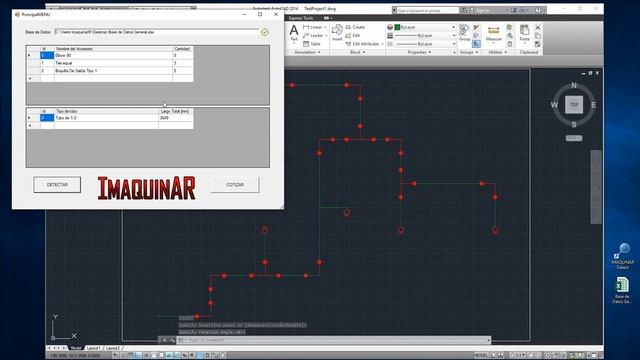Open the ByLayer lineweight dropdown
Image resolution: width=640 pixels, height=360 pixels.
[x=453, y=36]
